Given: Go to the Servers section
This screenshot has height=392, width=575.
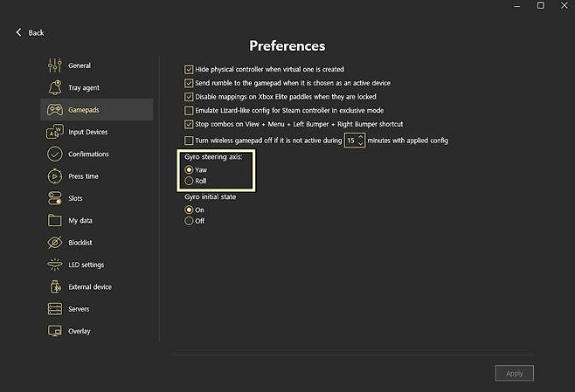Looking at the screenshot, I should pos(79,309).
